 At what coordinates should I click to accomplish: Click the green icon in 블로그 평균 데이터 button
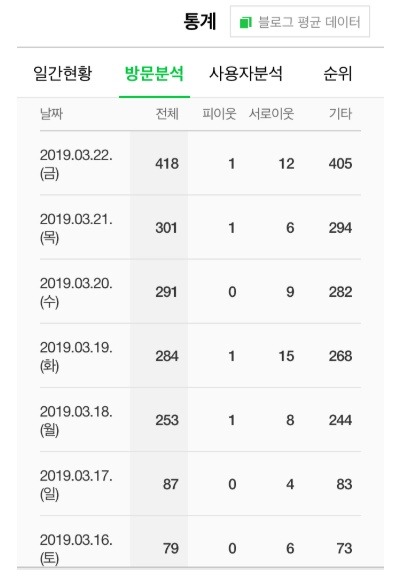tap(245, 22)
